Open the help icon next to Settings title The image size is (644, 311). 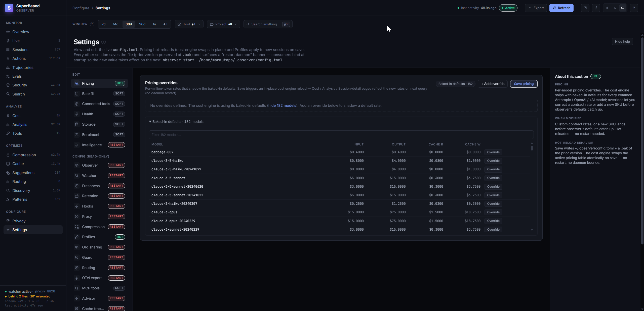coord(103,42)
